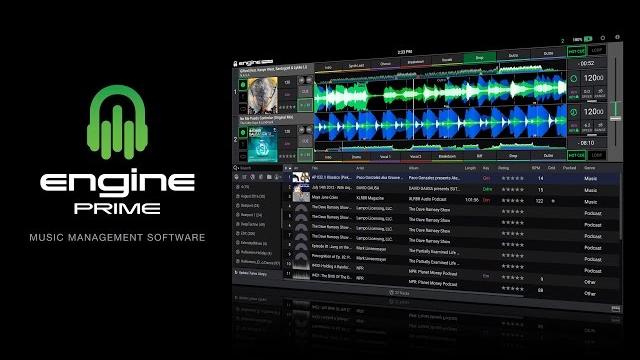The width and height of the screenshot is (640, 360).
Task: Enable LOOP mode for deck 1
Action: (x=597, y=51)
